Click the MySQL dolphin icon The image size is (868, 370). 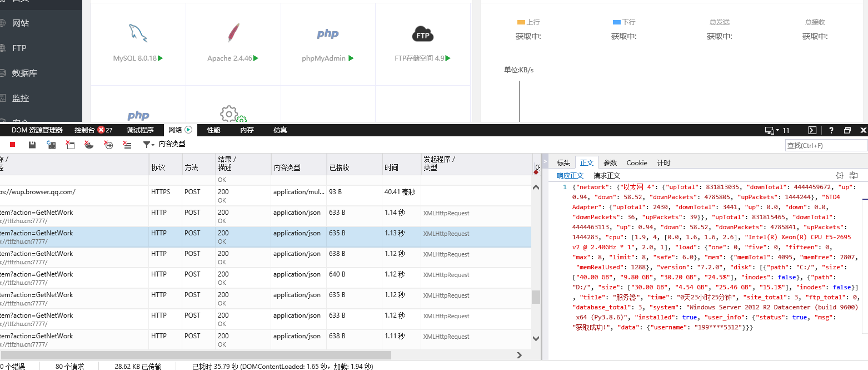tap(138, 33)
